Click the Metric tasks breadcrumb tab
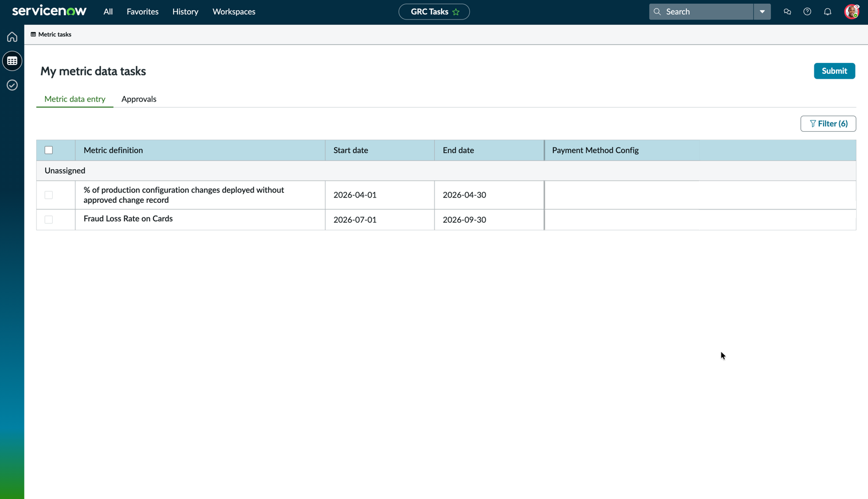Viewport: 868px width, 499px height. [x=51, y=34]
